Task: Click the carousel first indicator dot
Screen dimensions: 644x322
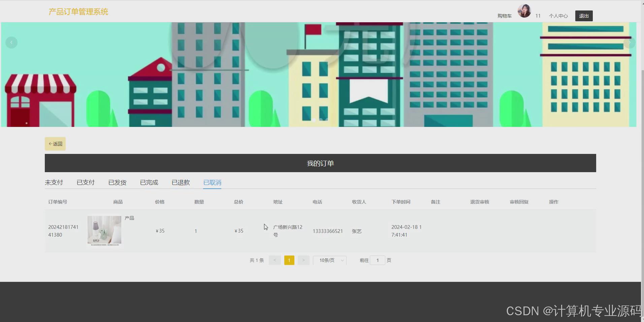Action: 314,120
